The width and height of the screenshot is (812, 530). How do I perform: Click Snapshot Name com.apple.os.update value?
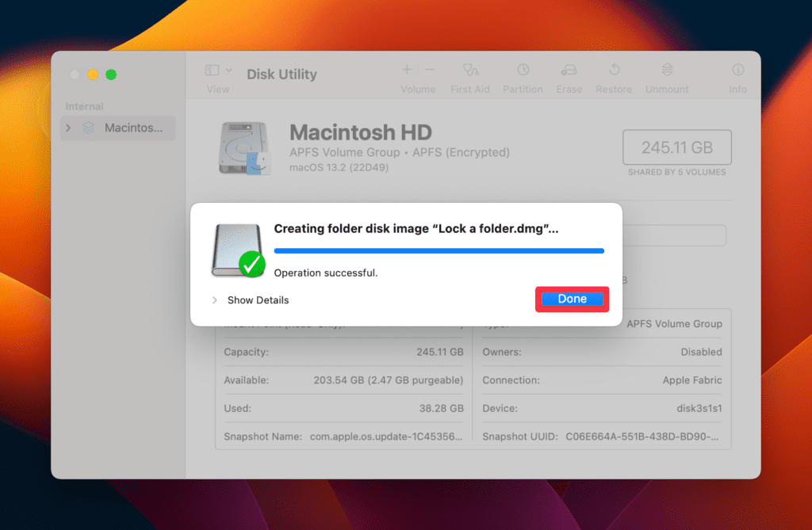tap(386, 437)
